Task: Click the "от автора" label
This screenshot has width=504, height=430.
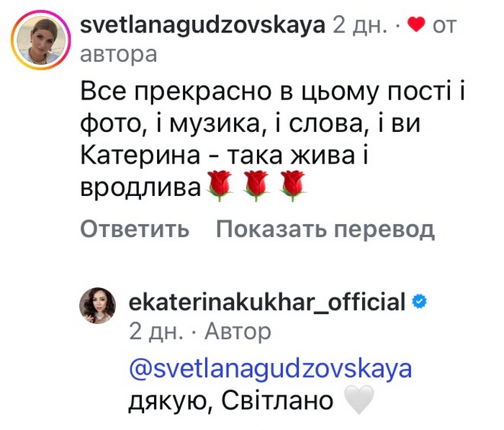Action: point(118,54)
